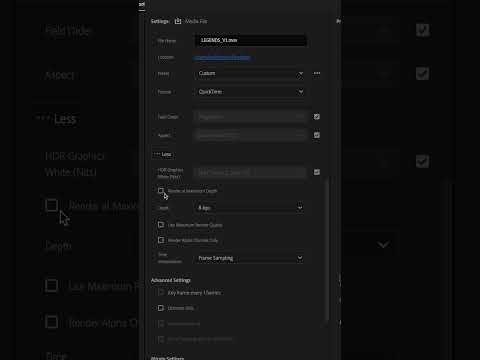Screen dimensions: 480x360
Task: Open the Depth dropdown showing 8-bpc
Action: 250,208
